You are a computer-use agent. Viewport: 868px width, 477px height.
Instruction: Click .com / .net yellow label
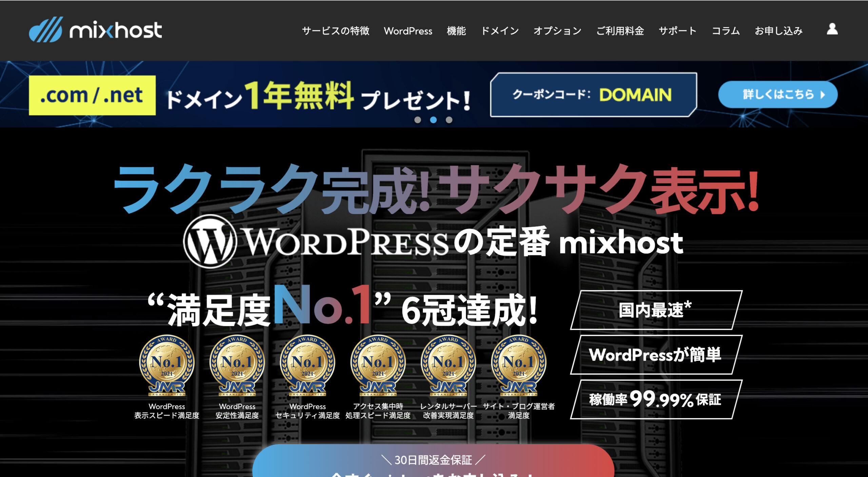[x=92, y=95]
